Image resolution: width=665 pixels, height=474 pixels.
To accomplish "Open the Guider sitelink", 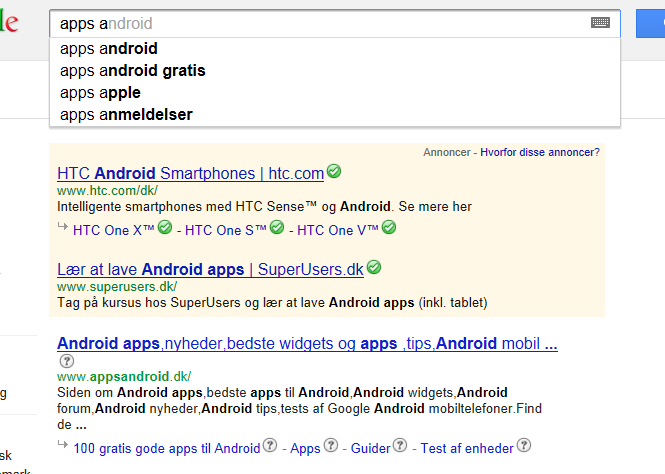I will coord(370,448).
